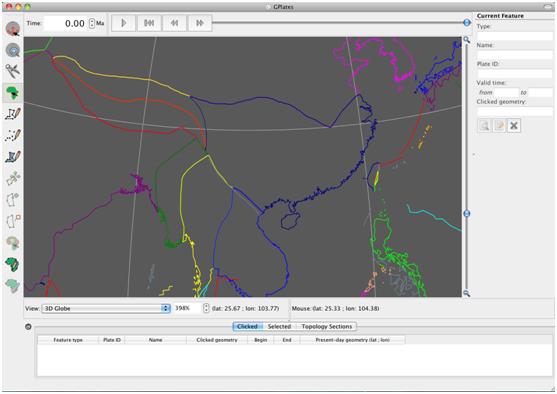Click the time slider handle
The width and height of the screenshot is (557, 394).
point(467,23)
